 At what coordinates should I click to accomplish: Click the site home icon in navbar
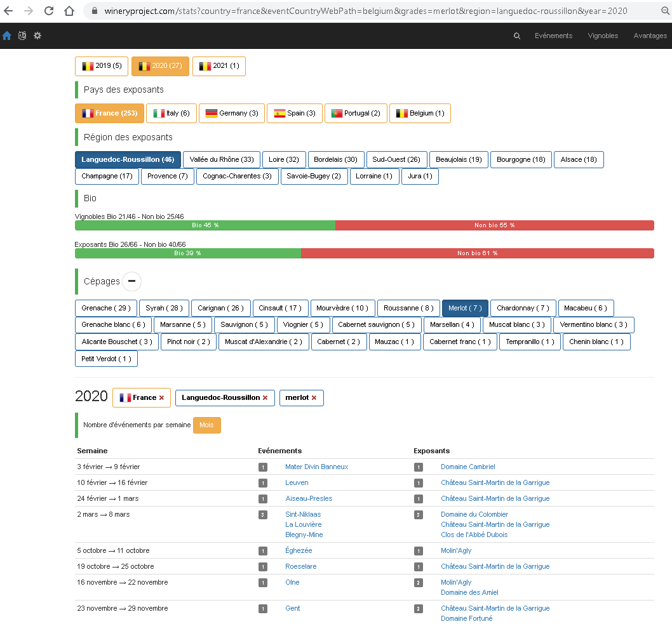[x=7, y=36]
